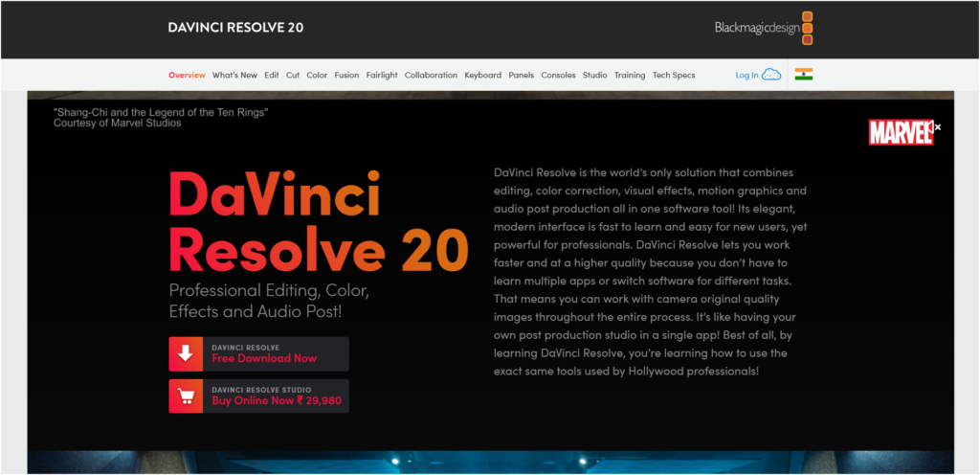Open the Training tab
The image size is (980, 475).
(x=630, y=75)
